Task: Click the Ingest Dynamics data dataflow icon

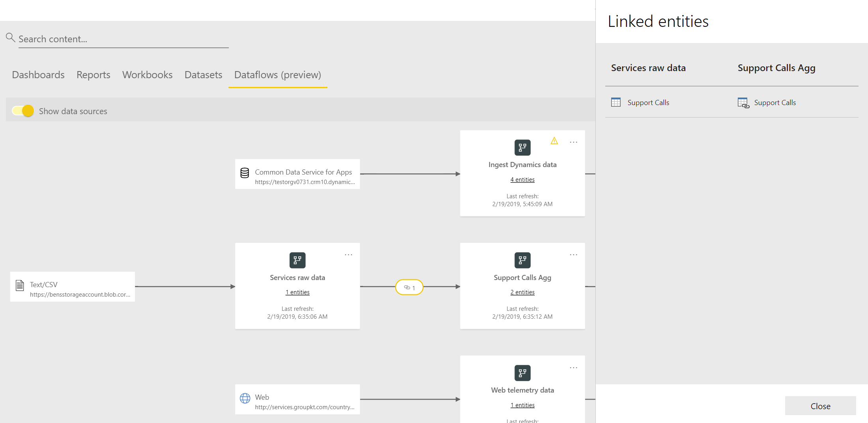Action: coord(522,147)
